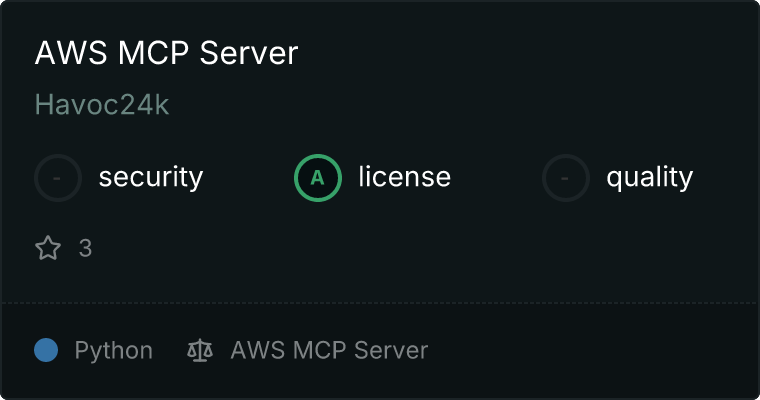Click the scales license icon in footer

pos(200,351)
